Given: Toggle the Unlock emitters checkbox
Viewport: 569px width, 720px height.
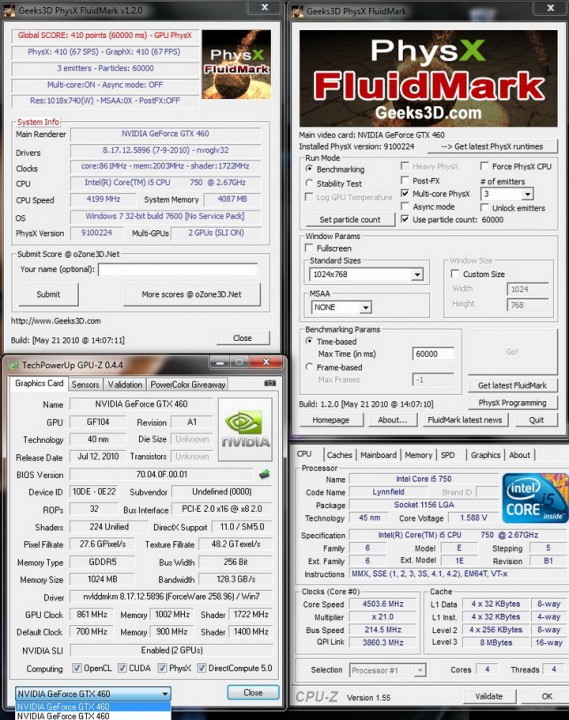Looking at the screenshot, I should click(x=484, y=208).
